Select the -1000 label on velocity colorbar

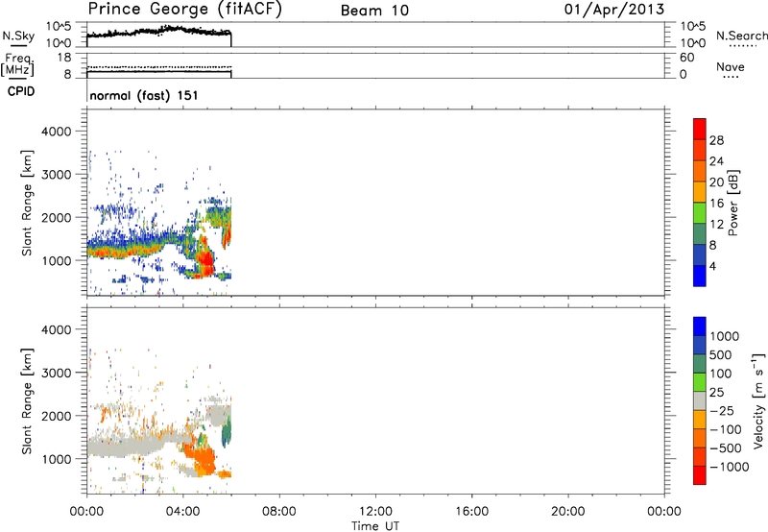(730, 467)
